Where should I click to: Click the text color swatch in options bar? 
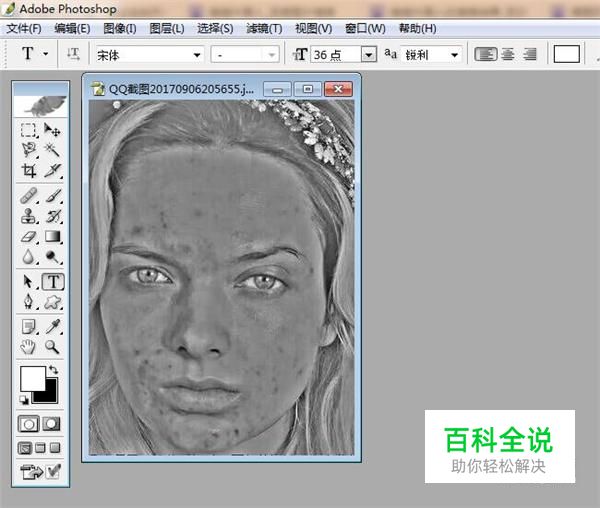pyautogui.click(x=567, y=54)
